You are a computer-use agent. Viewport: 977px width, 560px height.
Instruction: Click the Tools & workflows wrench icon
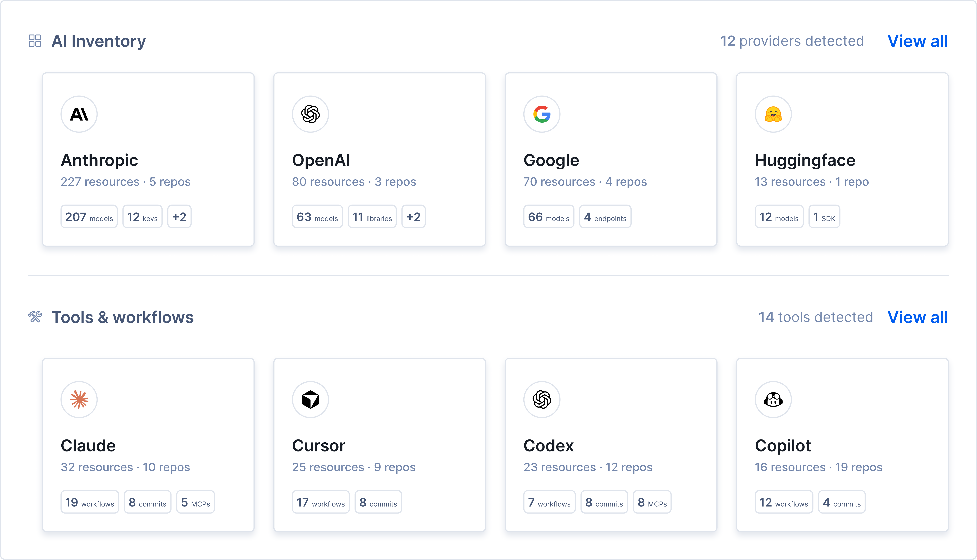pos(35,317)
